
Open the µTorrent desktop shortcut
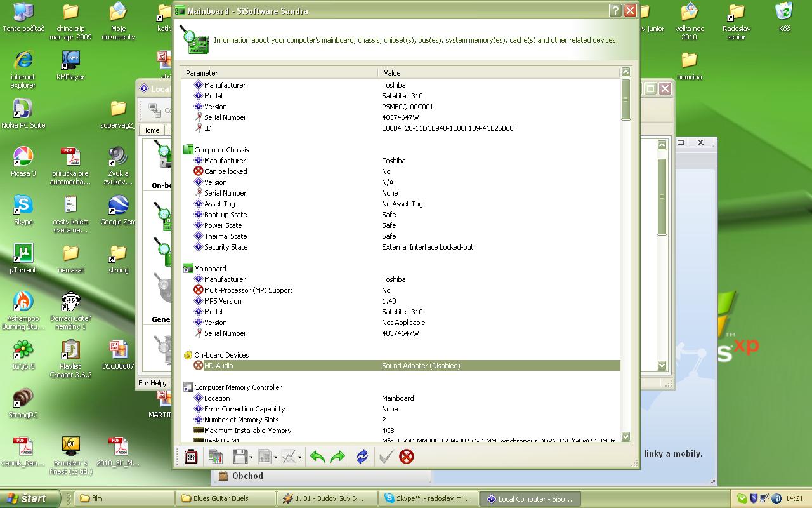23,259
